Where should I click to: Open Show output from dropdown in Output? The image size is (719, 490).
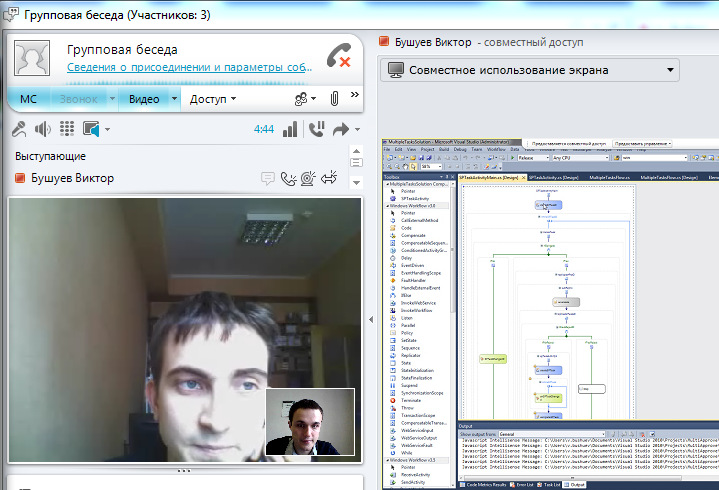click(552, 434)
